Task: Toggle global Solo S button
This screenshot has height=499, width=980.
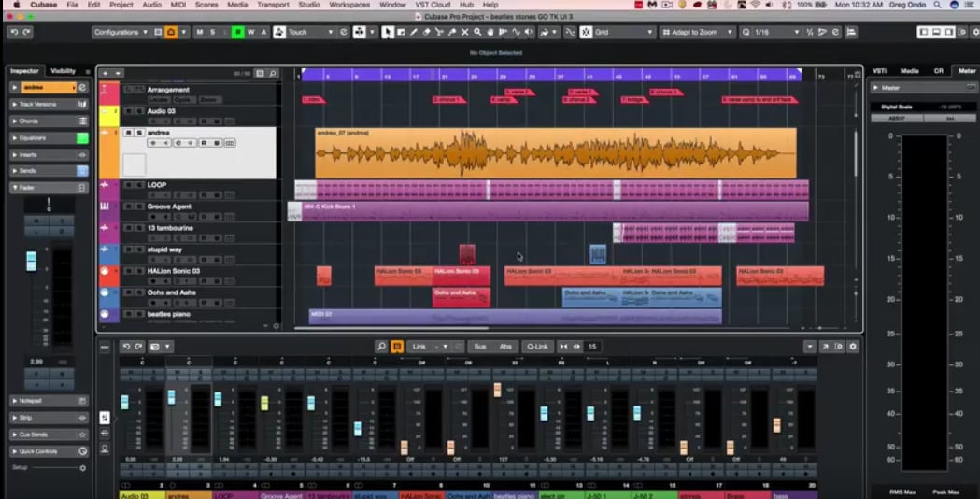Action: point(212,32)
